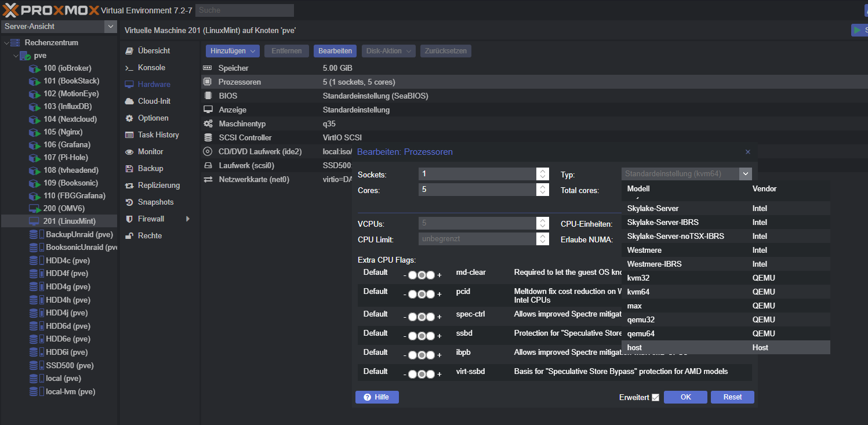Click the Rechte unlock icon
Viewport: 868px width, 425px height.
point(129,236)
